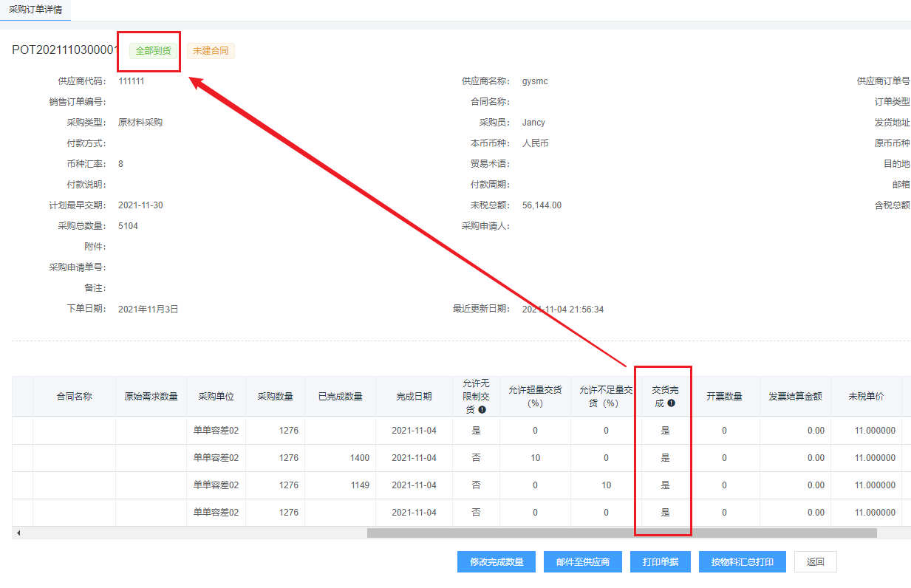Click the left scroll arrow of the table

pos(18,533)
